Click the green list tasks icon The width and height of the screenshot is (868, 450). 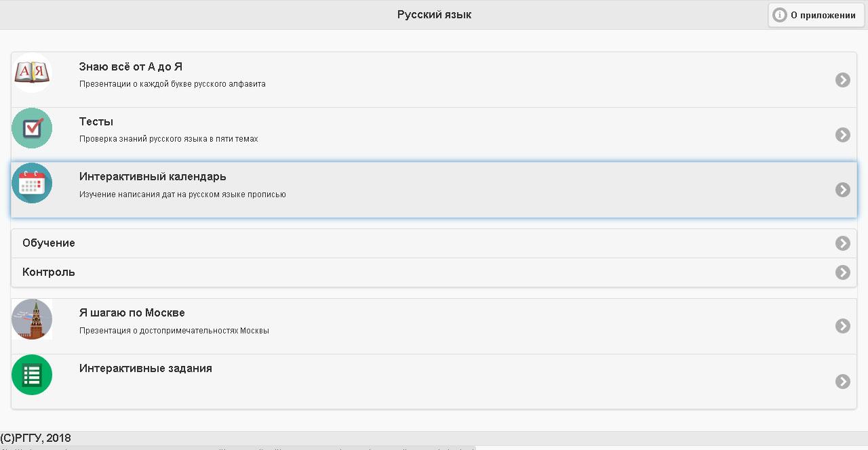32,375
